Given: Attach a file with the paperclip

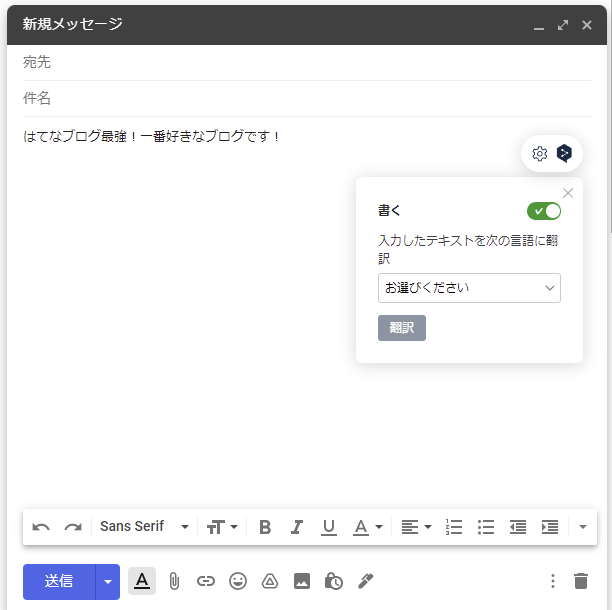Looking at the screenshot, I should pos(174,582).
